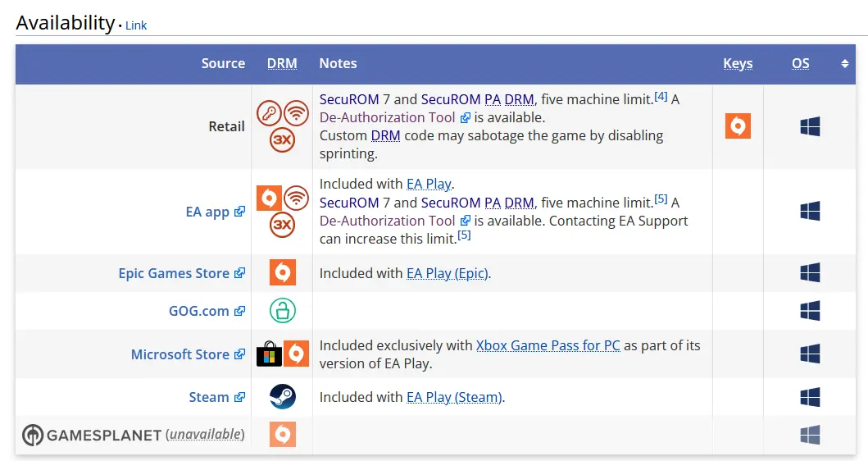Open the Xbox Game Pass for PC link
The height and width of the screenshot is (461, 868).
pos(548,346)
